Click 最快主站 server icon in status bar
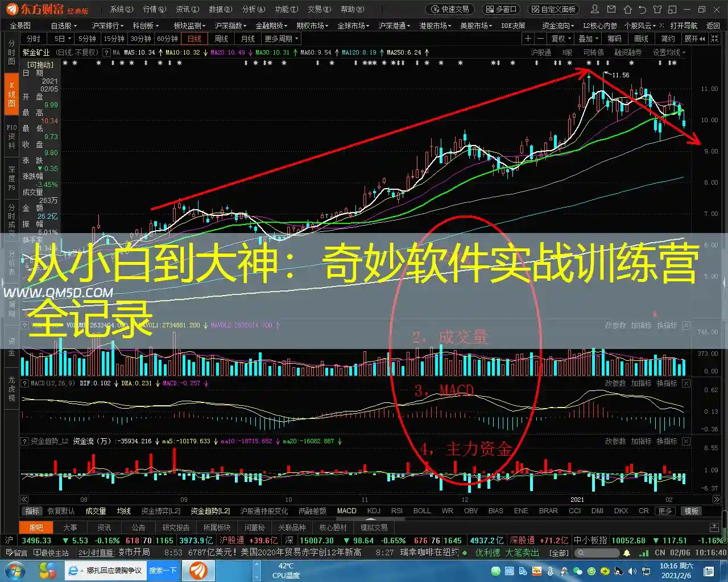 coord(52,552)
